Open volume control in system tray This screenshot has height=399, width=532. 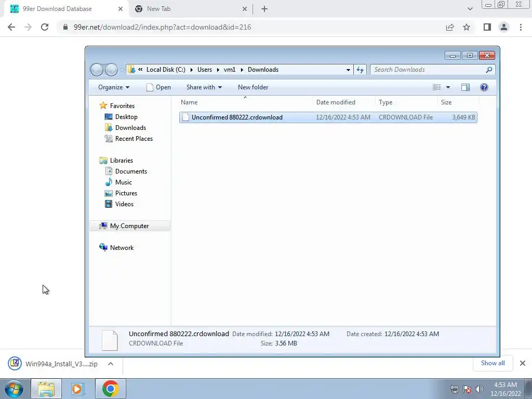pos(480,389)
